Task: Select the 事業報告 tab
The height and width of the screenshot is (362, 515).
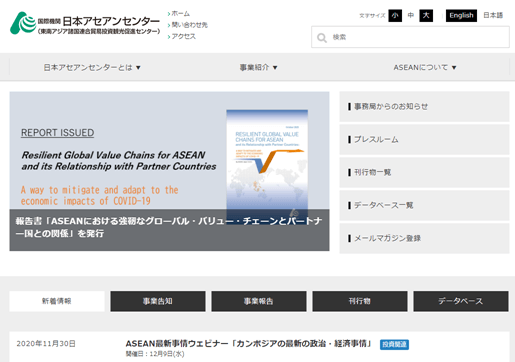Action: (x=259, y=301)
